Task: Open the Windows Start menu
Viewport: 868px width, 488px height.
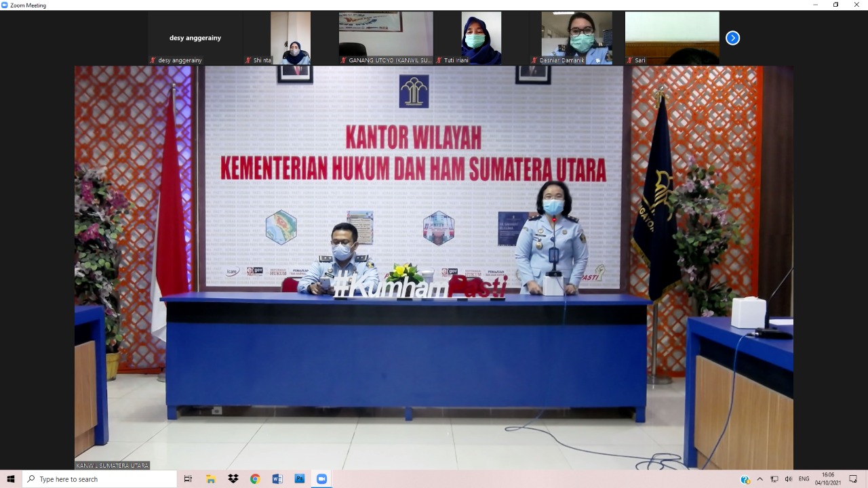Action: click(x=11, y=479)
